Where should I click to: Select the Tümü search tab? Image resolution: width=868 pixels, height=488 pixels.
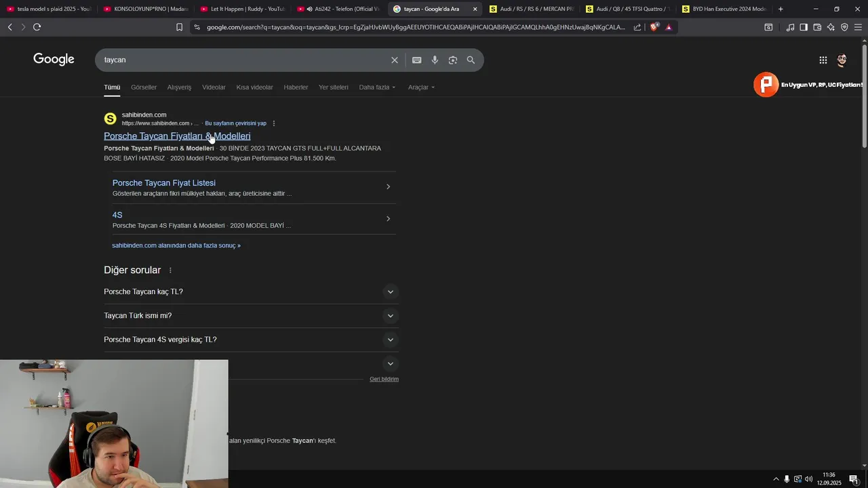(x=112, y=87)
